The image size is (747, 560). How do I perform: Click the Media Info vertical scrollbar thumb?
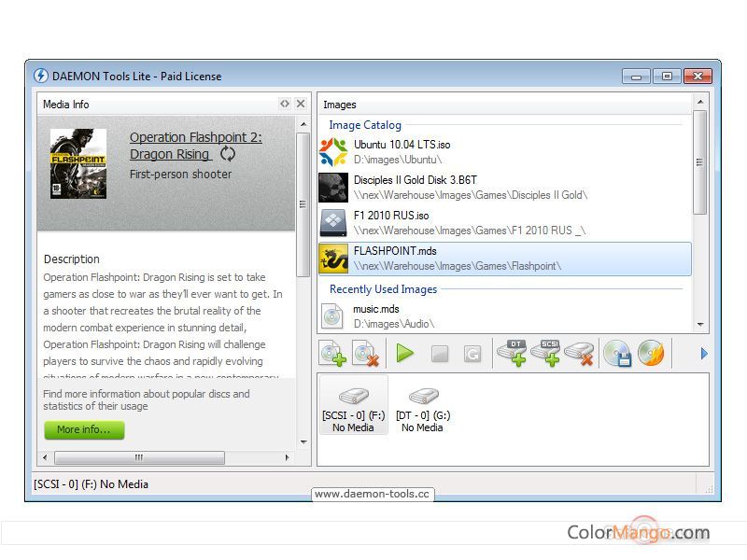click(303, 204)
